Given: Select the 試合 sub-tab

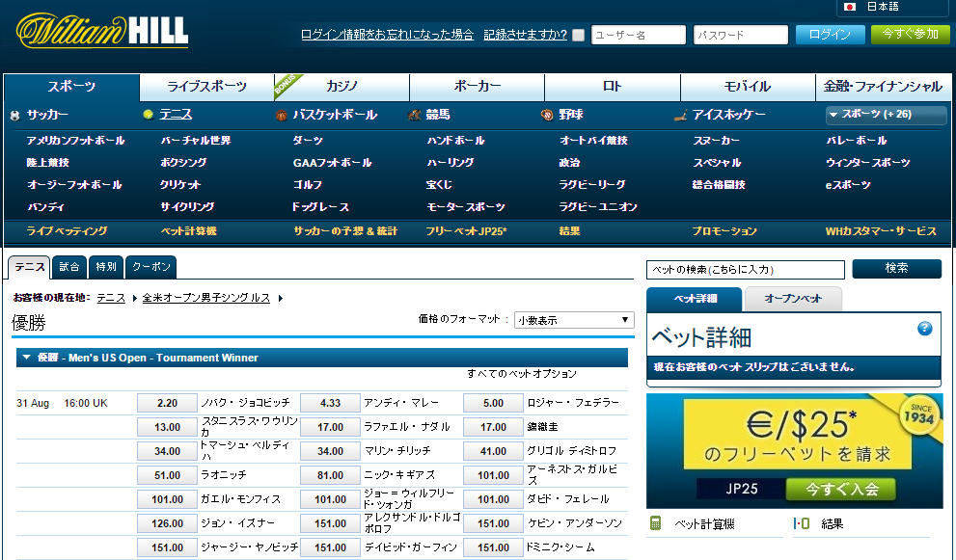Looking at the screenshot, I should [x=69, y=267].
